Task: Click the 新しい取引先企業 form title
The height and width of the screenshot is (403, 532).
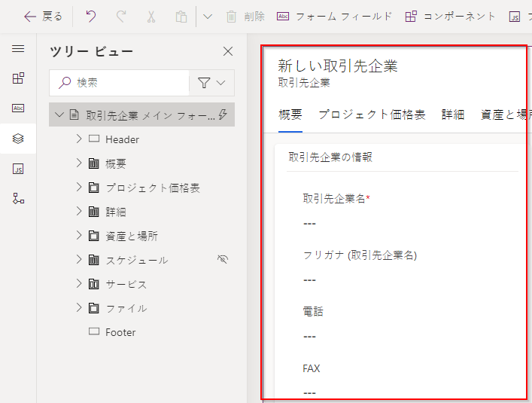Action: (x=338, y=66)
